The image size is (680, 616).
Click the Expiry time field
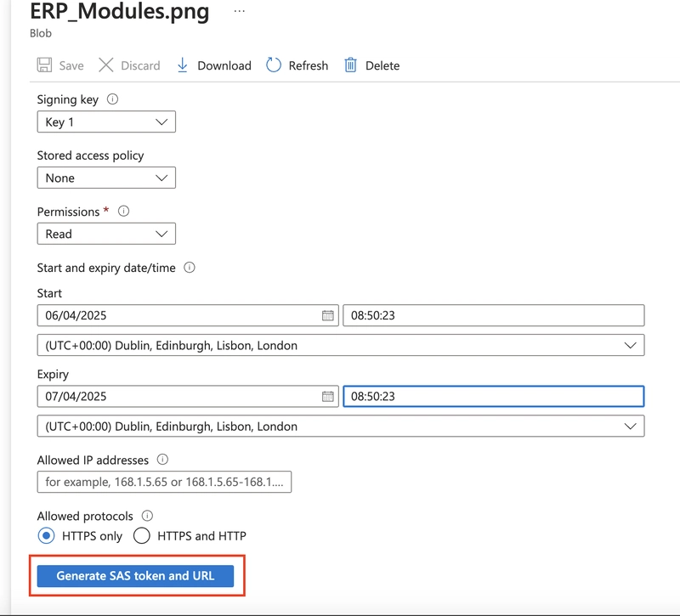[494, 396]
